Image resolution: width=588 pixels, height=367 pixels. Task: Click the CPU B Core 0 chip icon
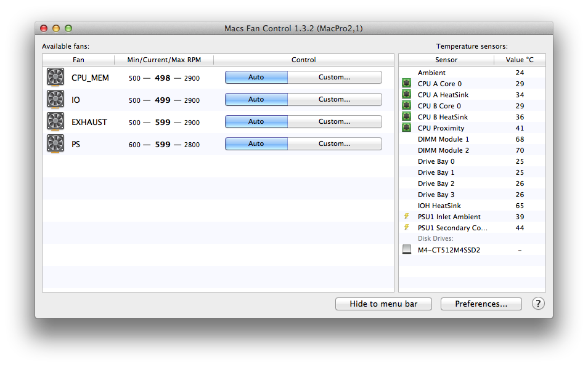(x=407, y=105)
